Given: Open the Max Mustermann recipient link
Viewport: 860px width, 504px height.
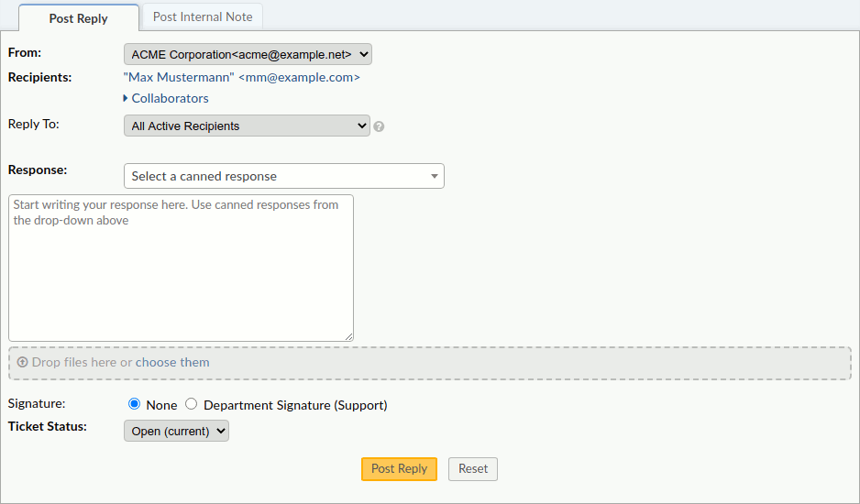Looking at the screenshot, I should 242,77.
